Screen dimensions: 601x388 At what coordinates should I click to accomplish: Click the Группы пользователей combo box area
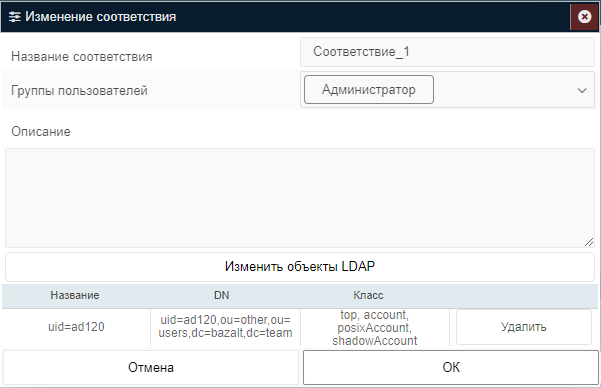pyautogui.click(x=447, y=90)
